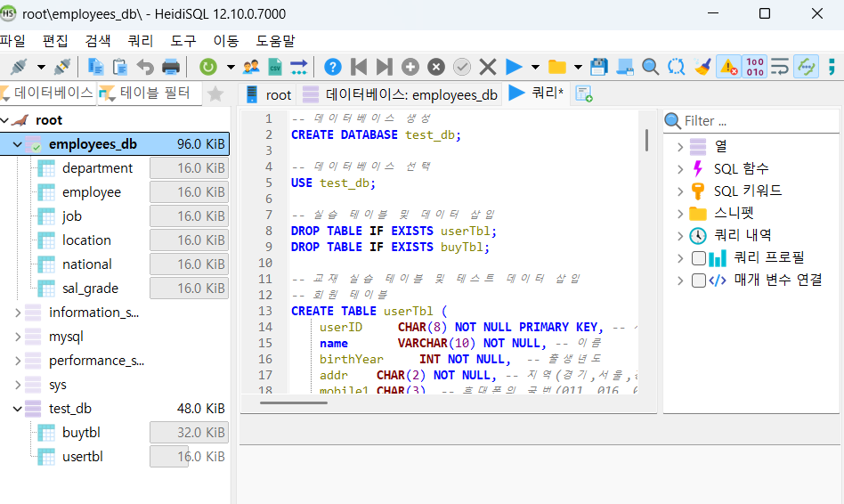Click the 데이터베이스 filter field
This screenshot has width=844, height=504.
(47, 93)
